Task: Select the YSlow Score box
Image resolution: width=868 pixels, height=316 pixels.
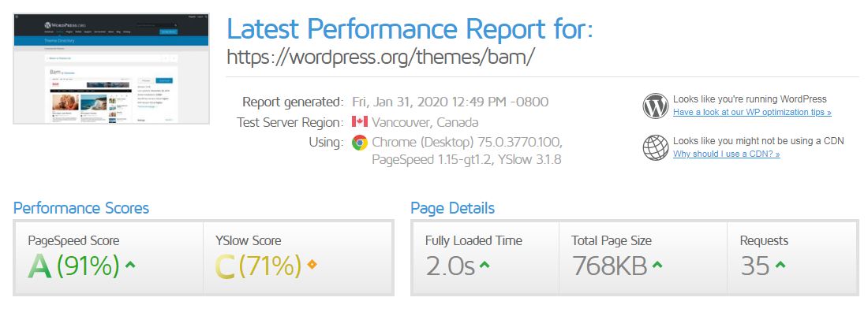Action: pos(297,258)
